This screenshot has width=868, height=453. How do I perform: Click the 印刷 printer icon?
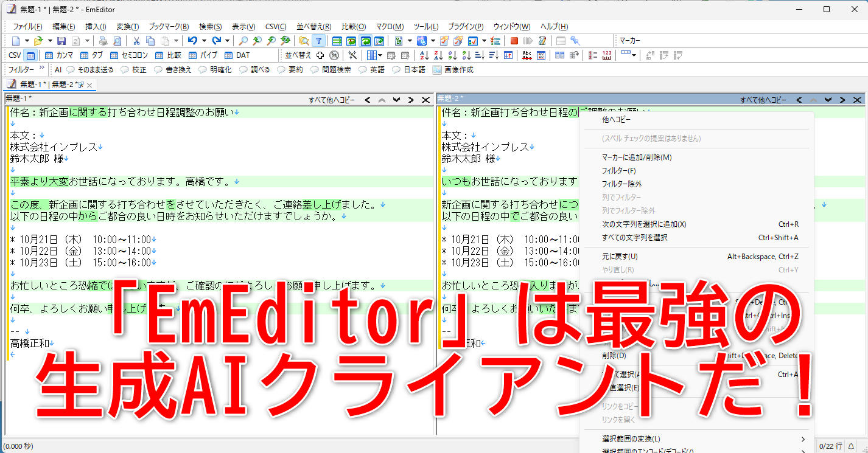102,41
